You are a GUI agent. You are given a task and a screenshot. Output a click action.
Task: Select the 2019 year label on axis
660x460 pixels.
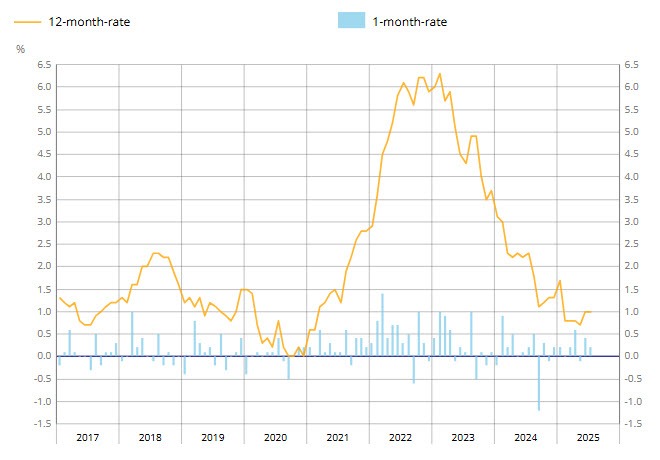pos(213,437)
